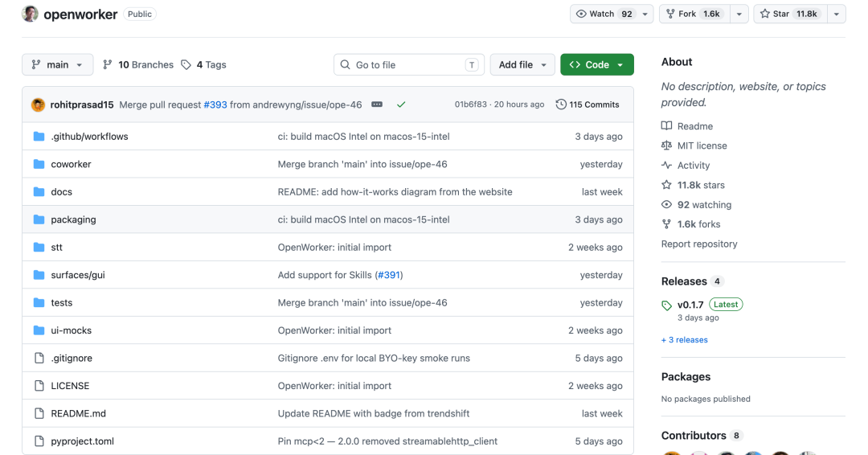Image resolution: width=868 pixels, height=455 pixels.
Task: Toggle Watch on the repository
Action: [604, 14]
